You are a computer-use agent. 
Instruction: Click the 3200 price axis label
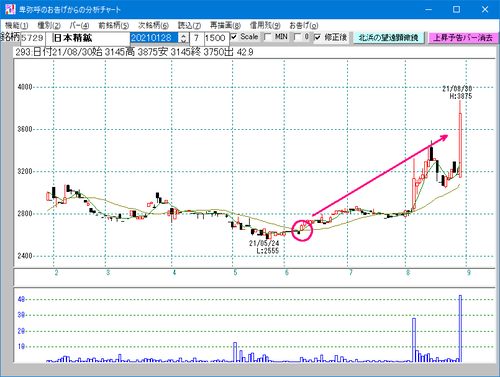click(25, 171)
